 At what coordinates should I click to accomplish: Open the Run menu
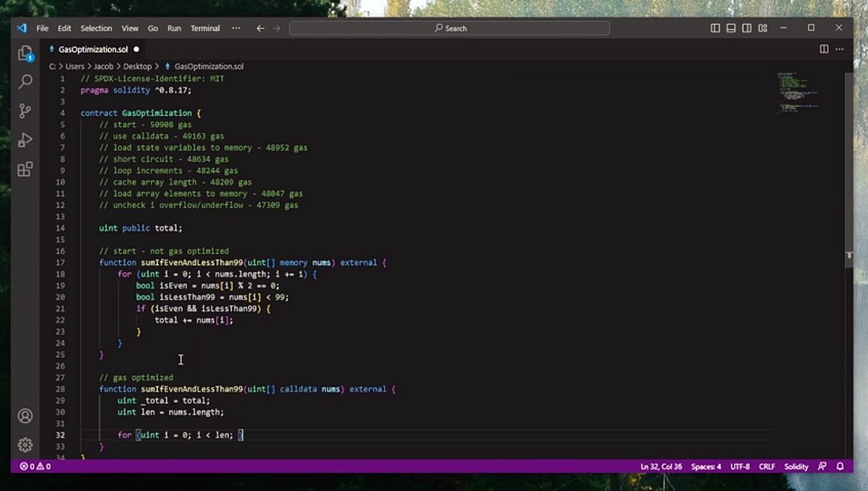click(x=174, y=28)
